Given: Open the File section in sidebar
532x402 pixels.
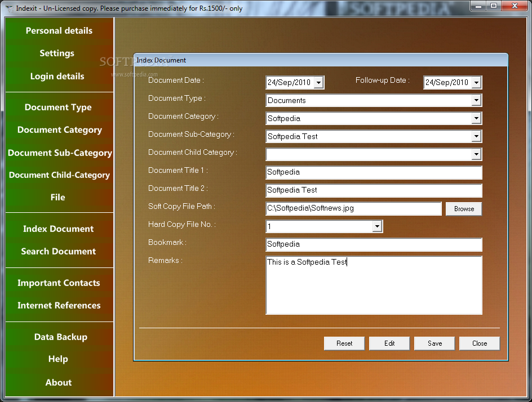Looking at the screenshot, I should point(57,197).
